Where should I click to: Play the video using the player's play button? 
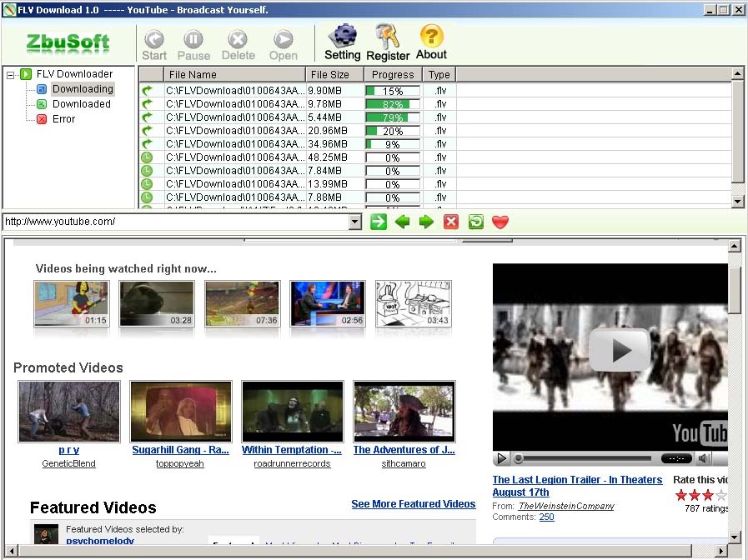pyautogui.click(x=502, y=458)
